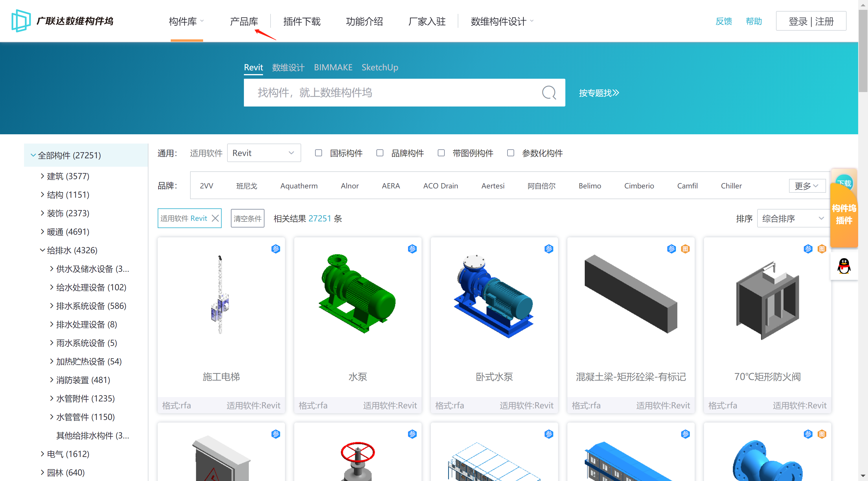Expand the 装饰 (2373) category

42,213
